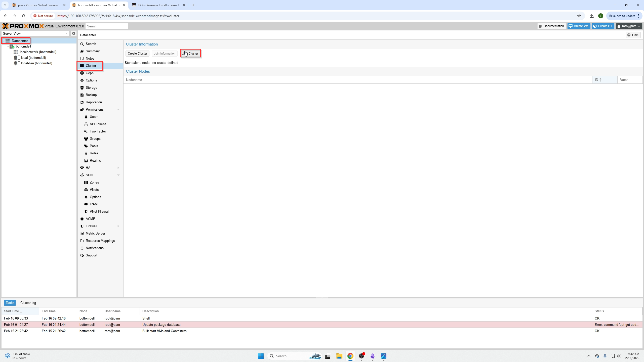644x362 pixels.
Task: Bookmark this page with star icon
Action: click(579, 16)
